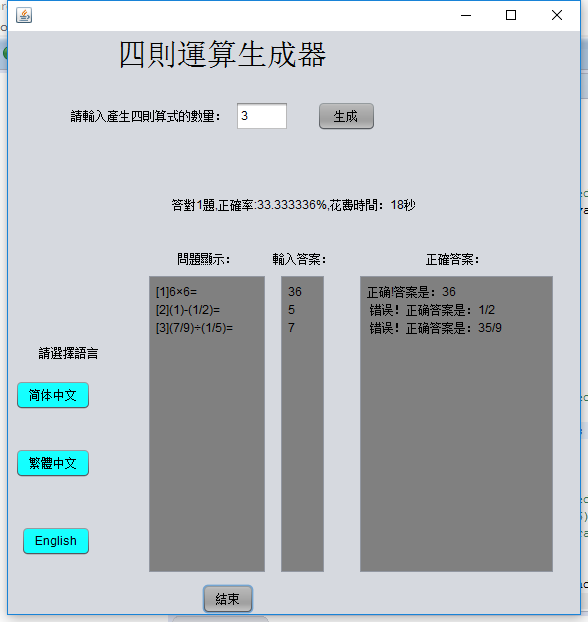Close the generator window
The width and height of the screenshot is (588, 622).
pyautogui.click(x=557, y=15)
